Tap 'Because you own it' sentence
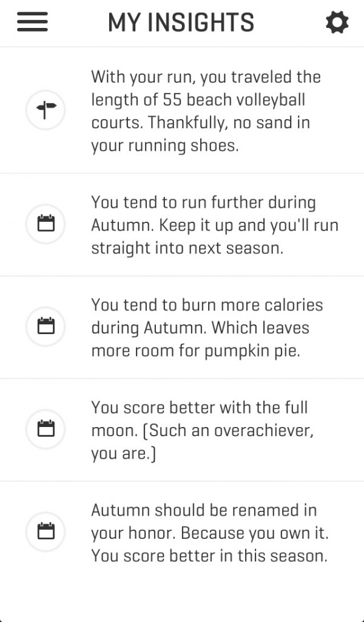Image resolution: width=364 pixels, height=622 pixels. pyautogui.click(x=255, y=533)
